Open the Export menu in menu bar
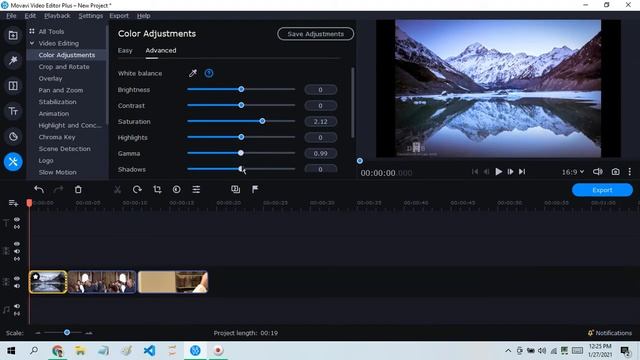Screen dimensions: 640x360 point(119,16)
